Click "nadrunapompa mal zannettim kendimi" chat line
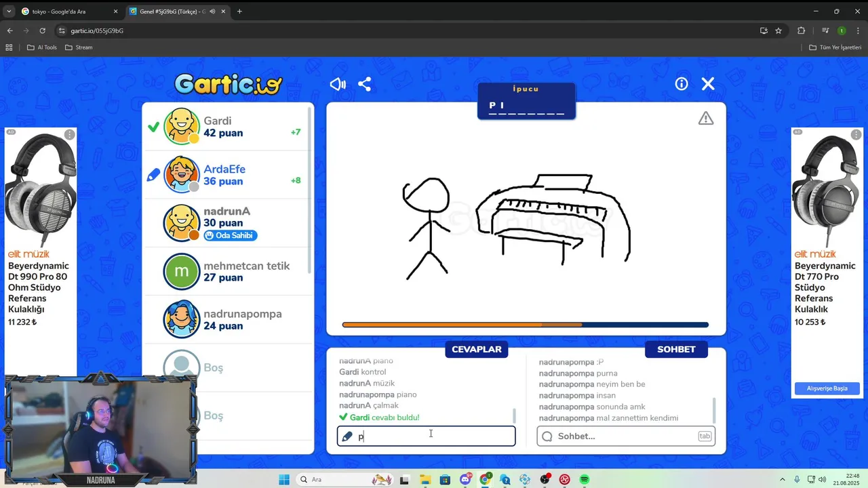The image size is (868, 488). pos(608,418)
